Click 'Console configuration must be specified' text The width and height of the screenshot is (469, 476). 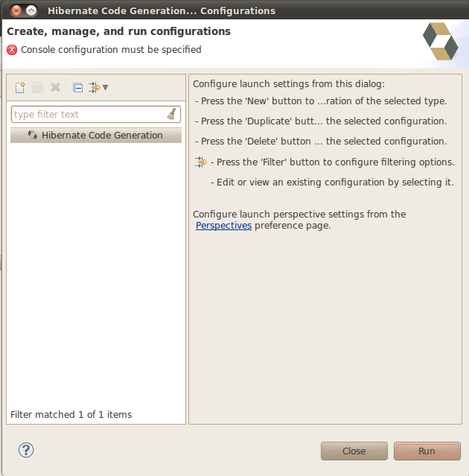click(111, 50)
